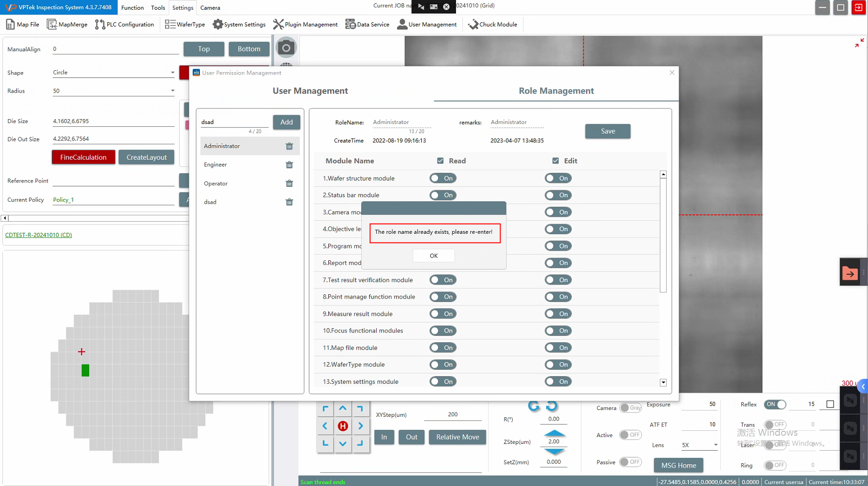Switch to the User Management tab

click(310, 91)
